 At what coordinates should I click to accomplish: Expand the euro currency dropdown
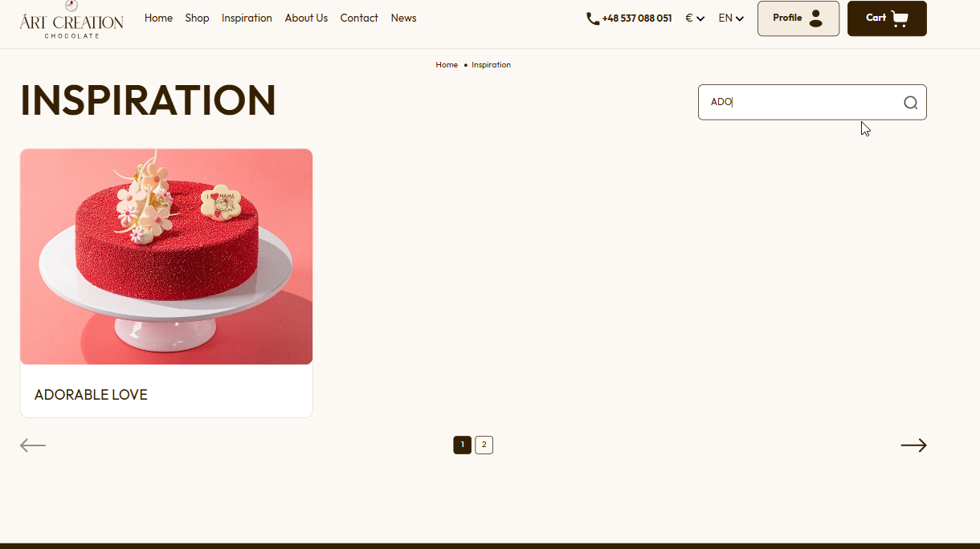click(x=695, y=18)
